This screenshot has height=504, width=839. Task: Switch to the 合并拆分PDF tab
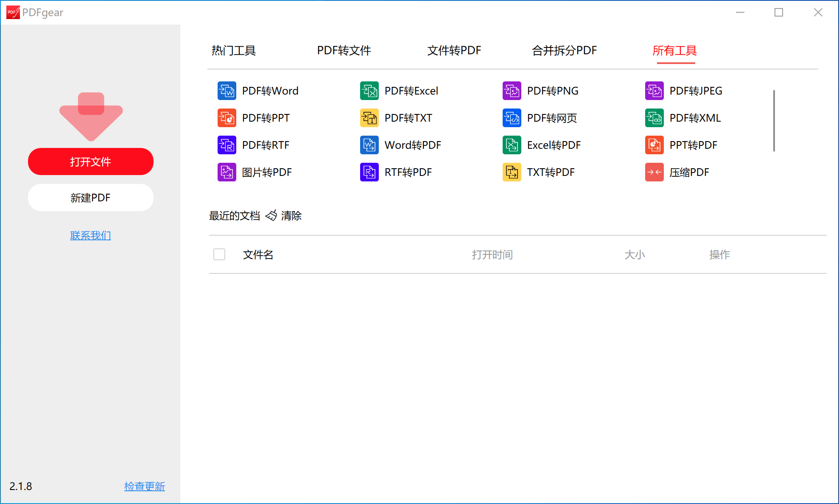(564, 50)
